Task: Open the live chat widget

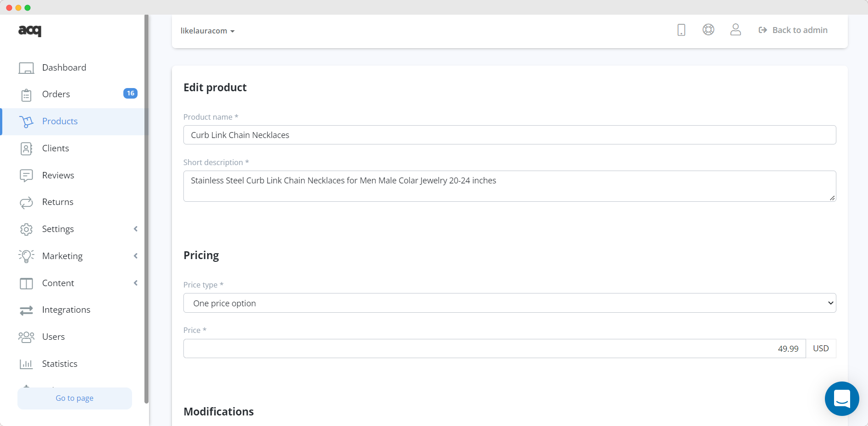Action: (842, 398)
